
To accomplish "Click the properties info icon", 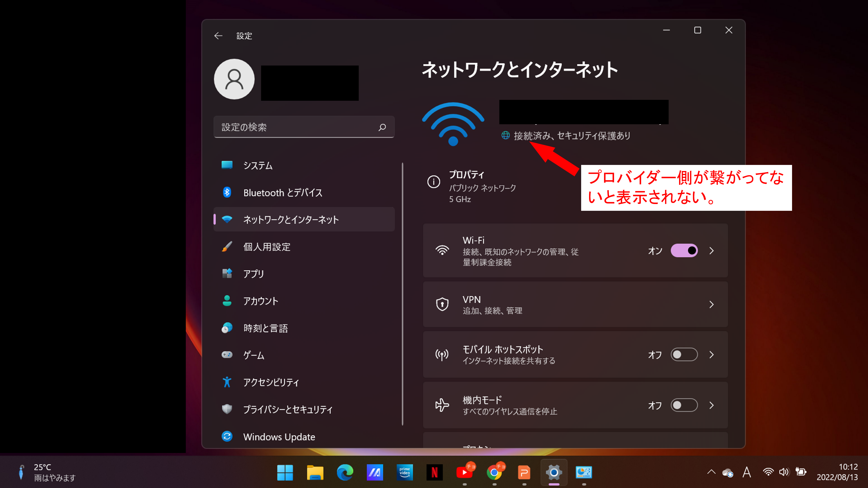I will pos(433,182).
